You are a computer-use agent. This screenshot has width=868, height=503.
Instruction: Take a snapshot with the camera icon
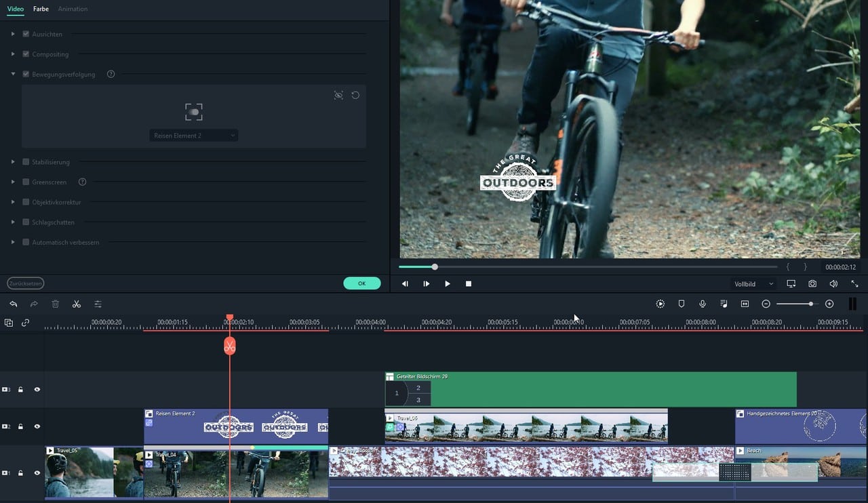pos(812,284)
